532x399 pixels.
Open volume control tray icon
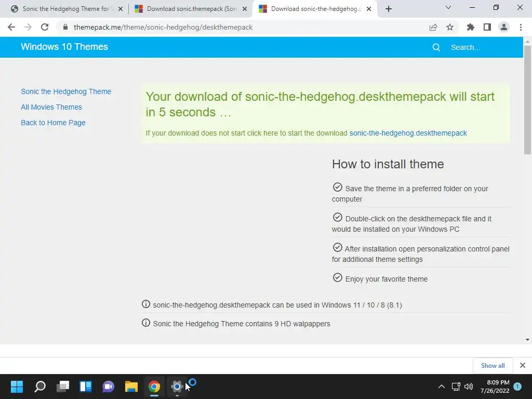point(469,387)
